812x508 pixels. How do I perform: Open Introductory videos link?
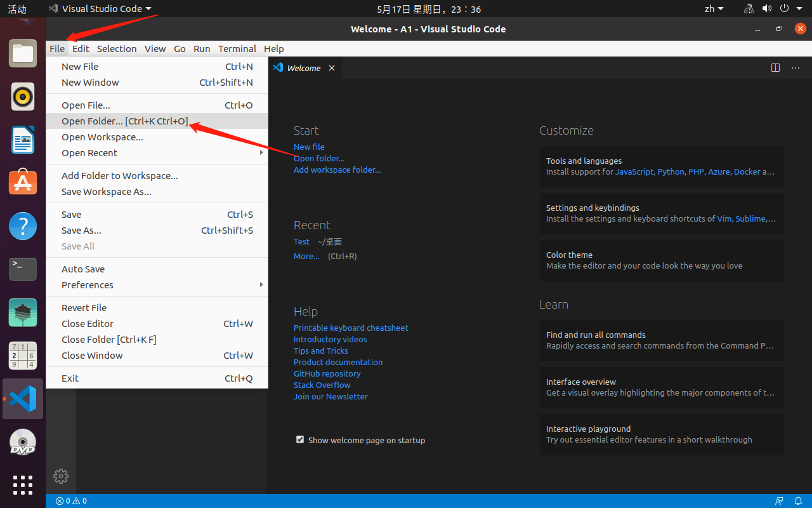coord(330,340)
